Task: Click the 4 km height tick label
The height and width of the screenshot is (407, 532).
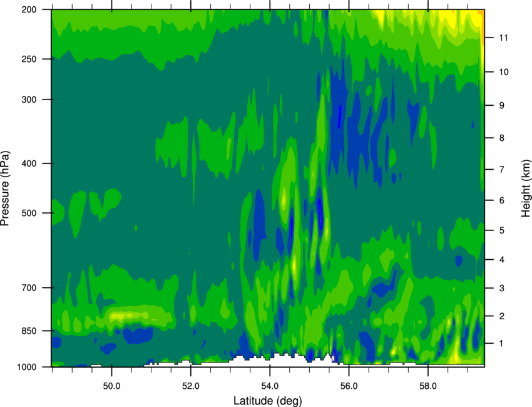Action: tap(502, 260)
